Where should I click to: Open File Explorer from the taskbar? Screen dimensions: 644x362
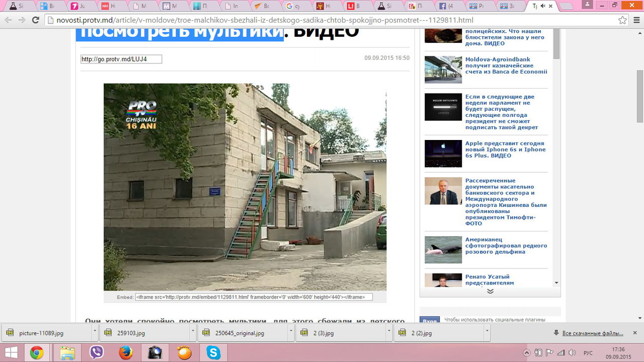[x=67, y=352]
